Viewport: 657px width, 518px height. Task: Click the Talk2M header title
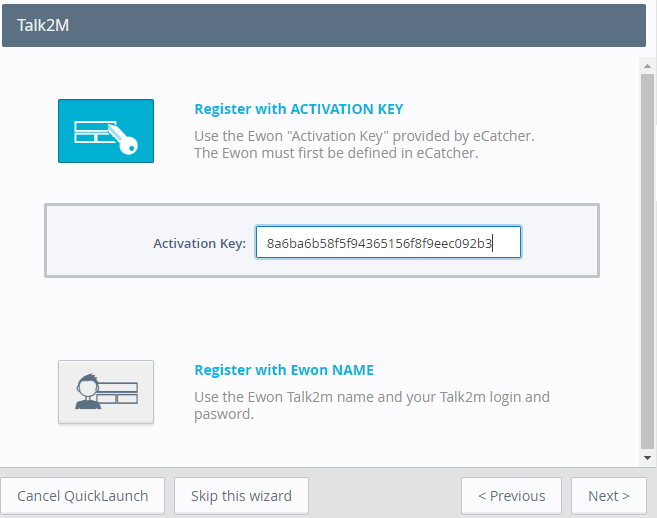coord(42,26)
